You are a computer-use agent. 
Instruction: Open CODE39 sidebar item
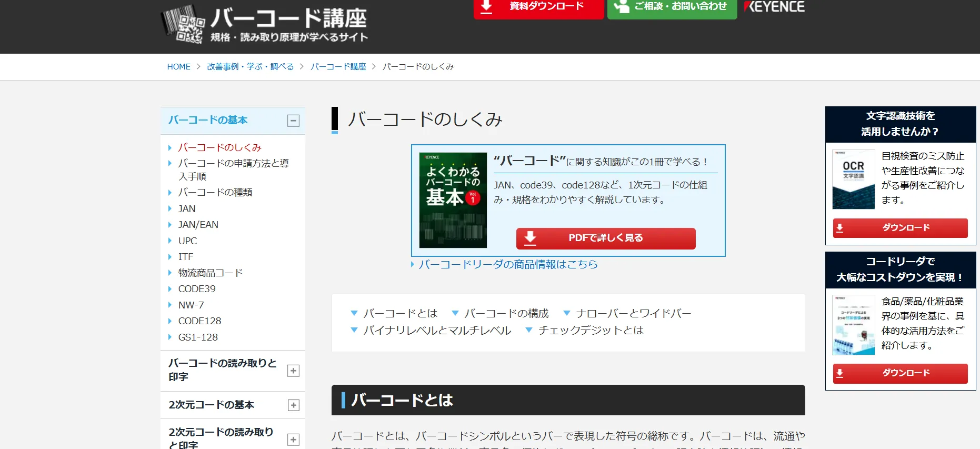coord(196,288)
